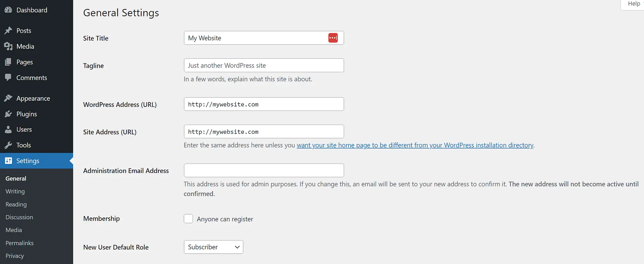644x264 pixels.
Task: Open the Tools menu
Action: click(36, 145)
